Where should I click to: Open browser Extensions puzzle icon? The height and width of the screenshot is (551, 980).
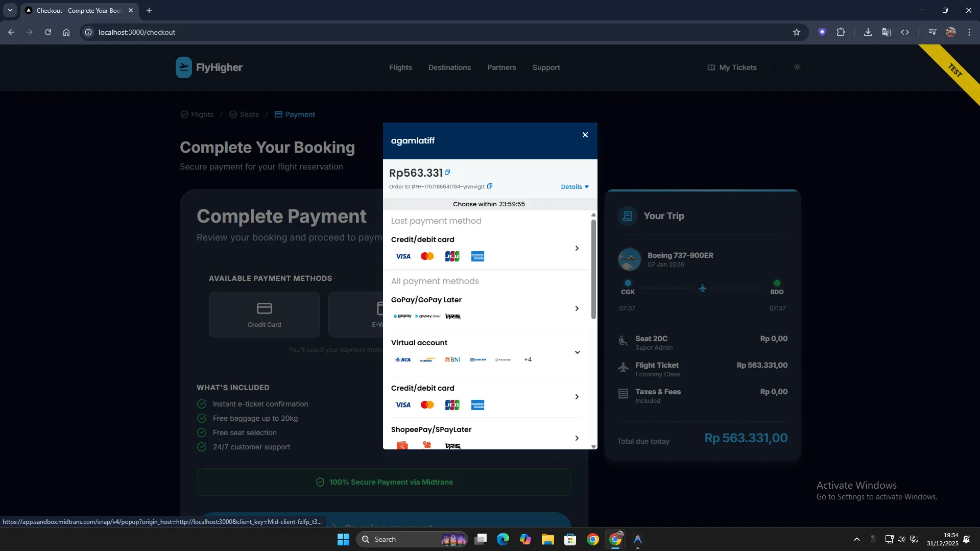(841, 32)
